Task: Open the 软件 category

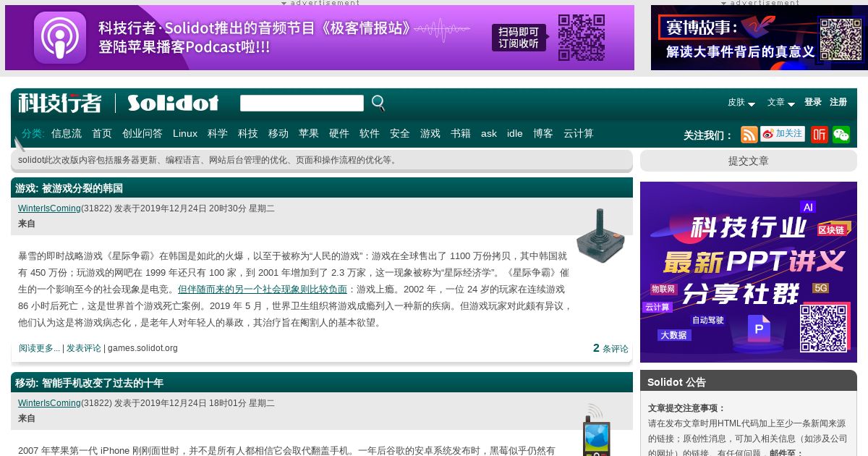Action: tap(370, 133)
